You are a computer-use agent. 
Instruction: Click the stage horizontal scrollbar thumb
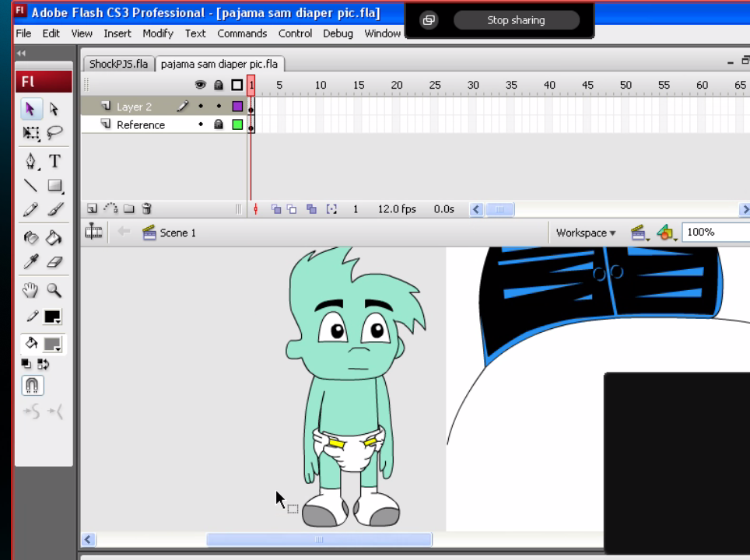coord(319,540)
